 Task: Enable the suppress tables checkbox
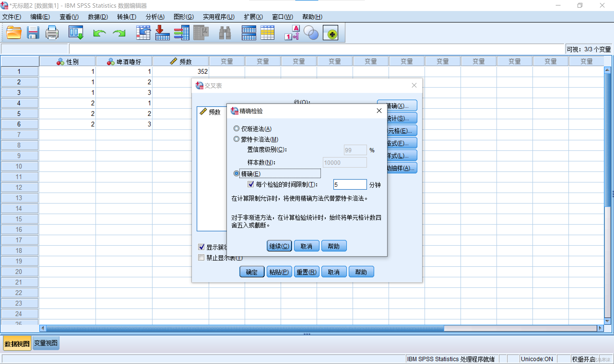pos(201,257)
